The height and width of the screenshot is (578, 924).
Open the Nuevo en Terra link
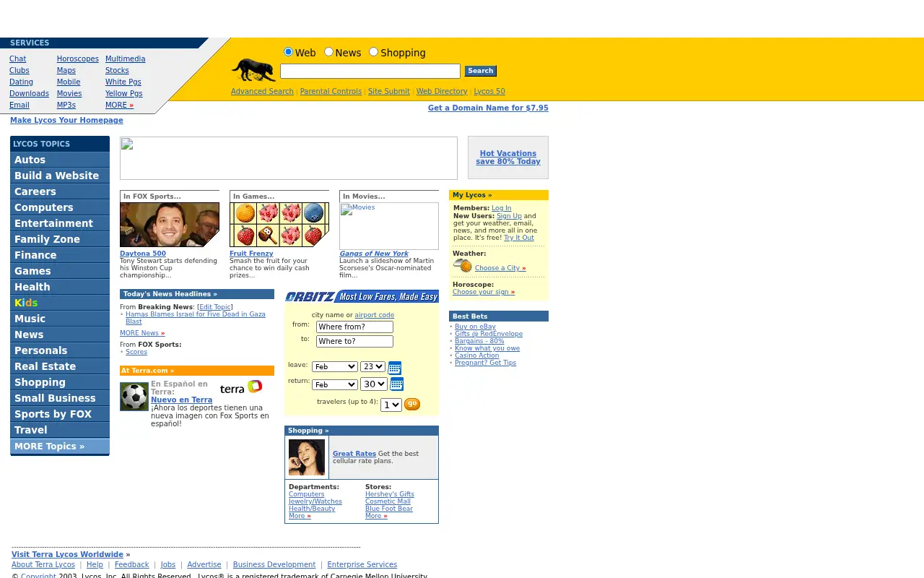[182, 400]
